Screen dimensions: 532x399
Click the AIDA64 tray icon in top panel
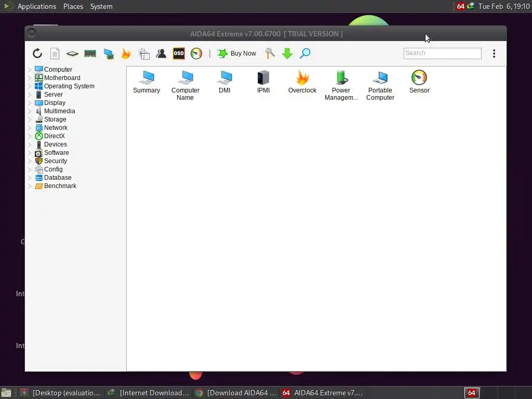(x=460, y=6)
